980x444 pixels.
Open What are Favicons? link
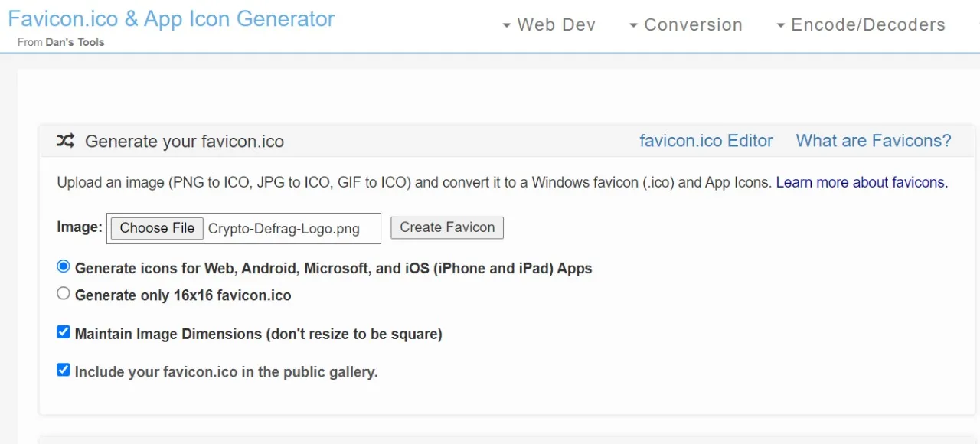[874, 141]
